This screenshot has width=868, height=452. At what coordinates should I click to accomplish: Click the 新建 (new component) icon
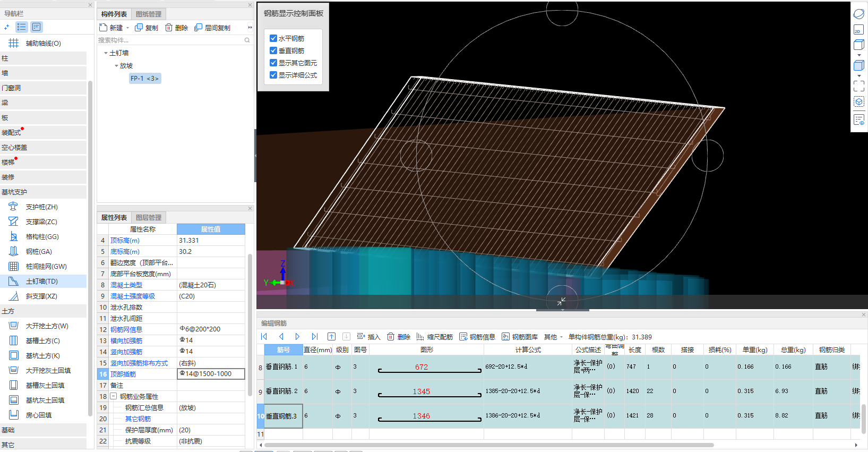coord(103,28)
